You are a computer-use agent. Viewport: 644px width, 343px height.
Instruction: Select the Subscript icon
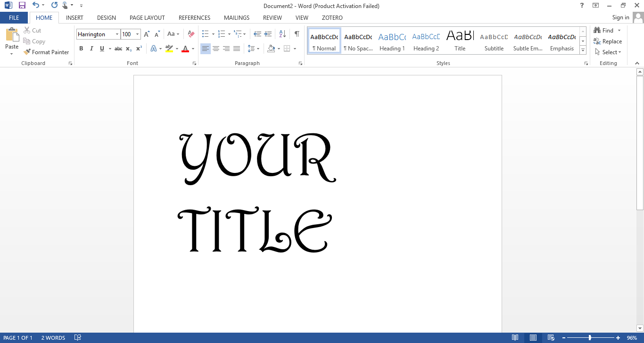coord(128,49)
